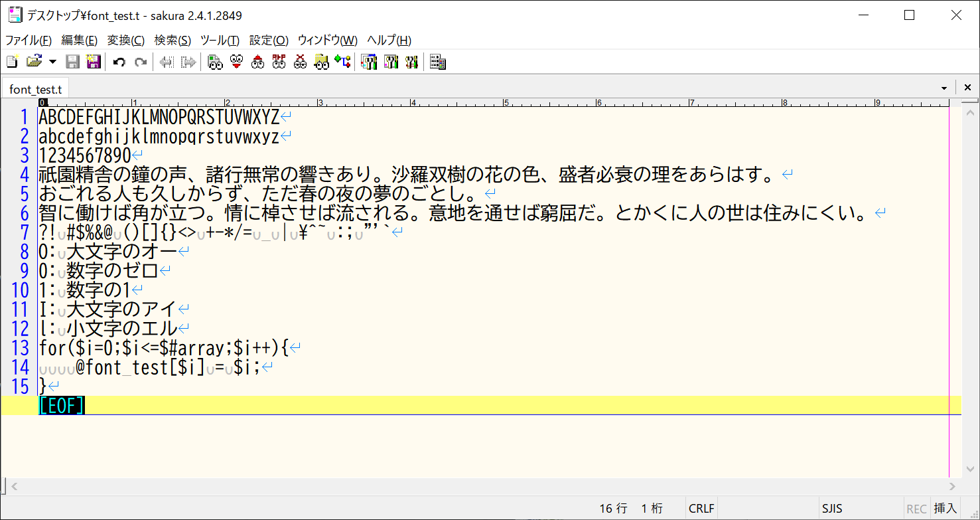Viewport: 980px width, 520px height.
Task: Open the ファイル(F) menu
Action: 29,40
